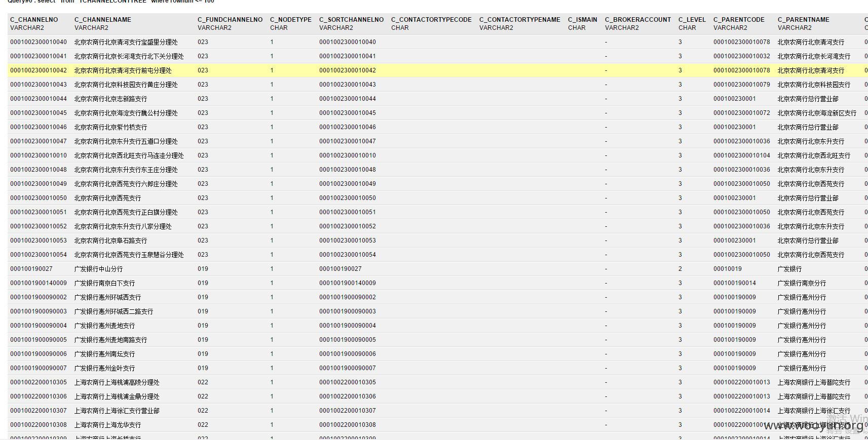Select channel number cell 0001002200010305
This screenshot has height=440, width=868.
click(39, 382)
